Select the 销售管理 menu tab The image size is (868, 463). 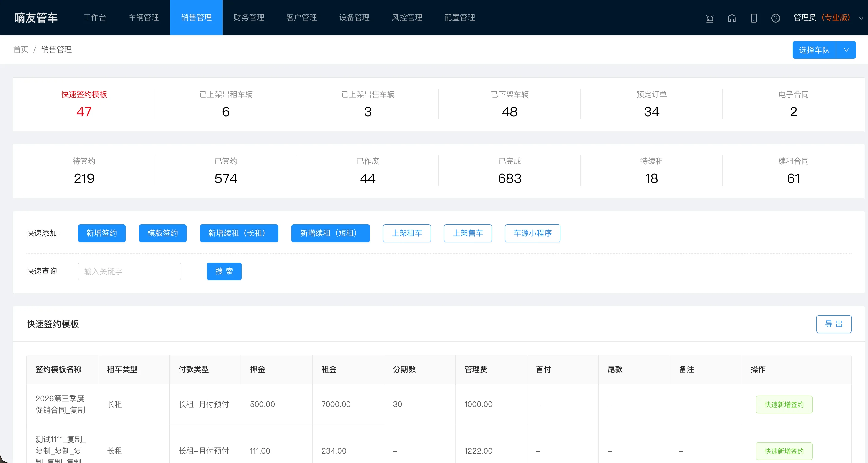(x=196, y=17)
